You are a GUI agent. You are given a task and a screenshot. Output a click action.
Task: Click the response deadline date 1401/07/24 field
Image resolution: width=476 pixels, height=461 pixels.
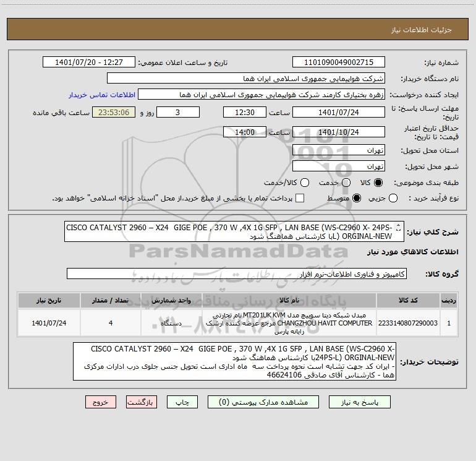coord(339,112)
